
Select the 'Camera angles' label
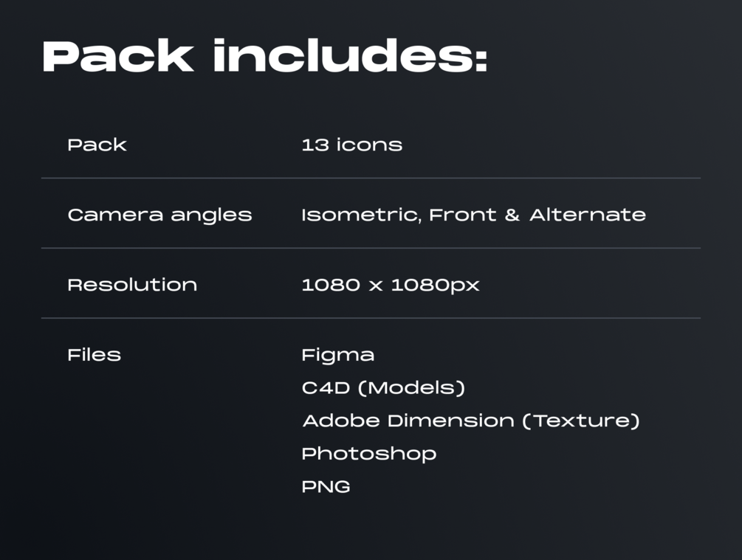click(x=159, y=215)
